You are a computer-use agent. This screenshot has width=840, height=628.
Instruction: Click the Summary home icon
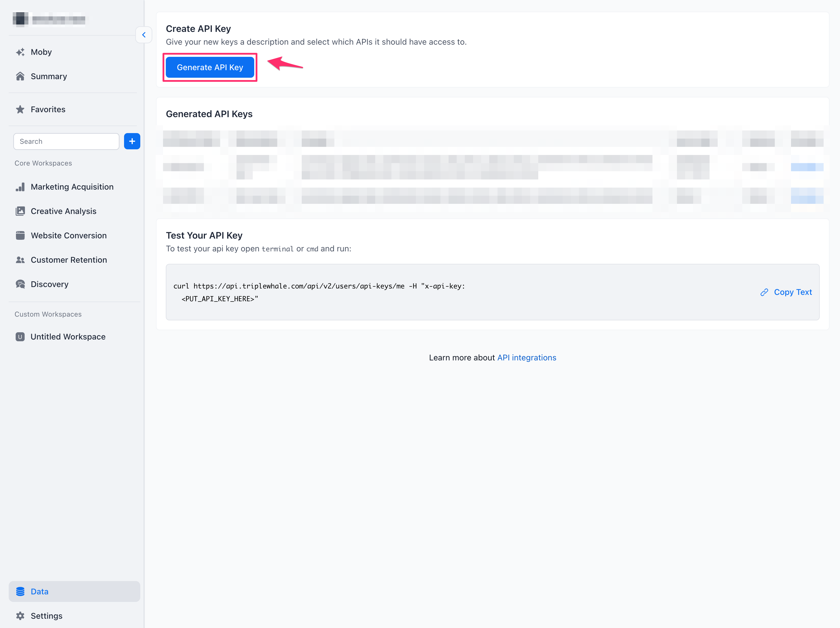click(x=20, y=76)
